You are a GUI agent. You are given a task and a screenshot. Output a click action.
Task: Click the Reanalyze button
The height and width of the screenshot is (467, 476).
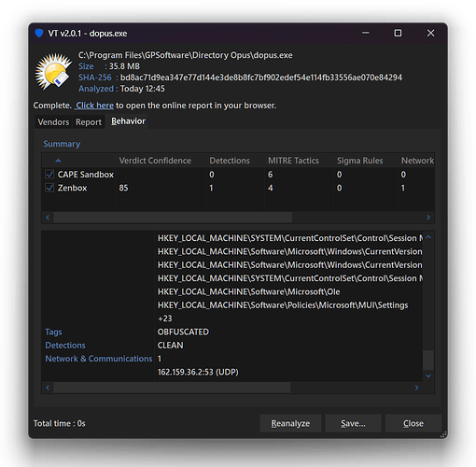pos(290,423)
